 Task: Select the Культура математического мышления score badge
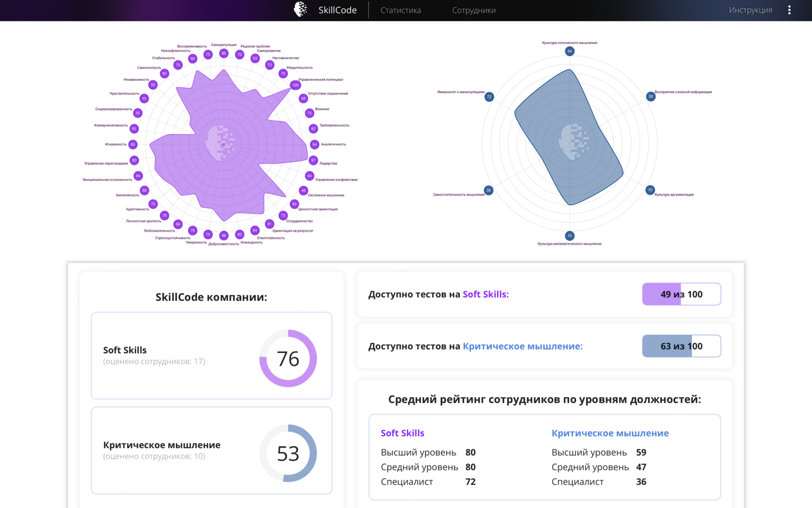pyautogui.click(x=569, y=236)
